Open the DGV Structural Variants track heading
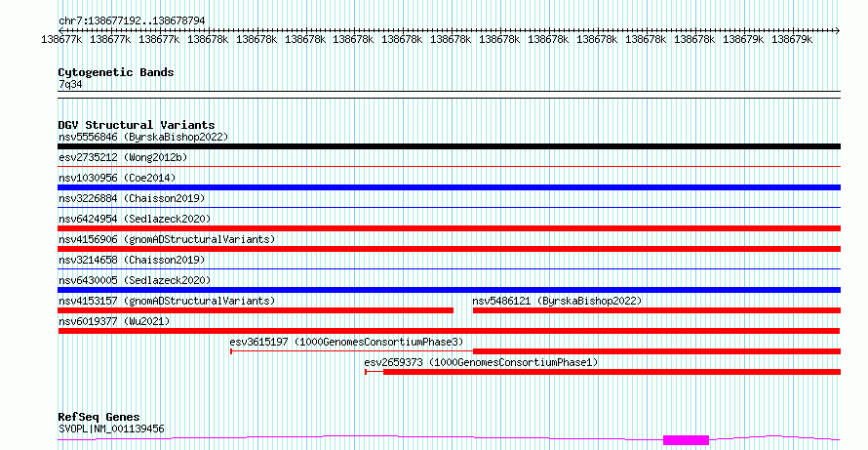Image resolution: width=868 pixels, height=450 pixels. (137, 125)
